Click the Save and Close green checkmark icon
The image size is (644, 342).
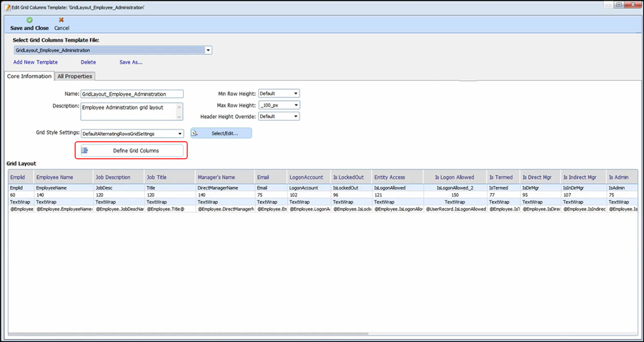29,20
